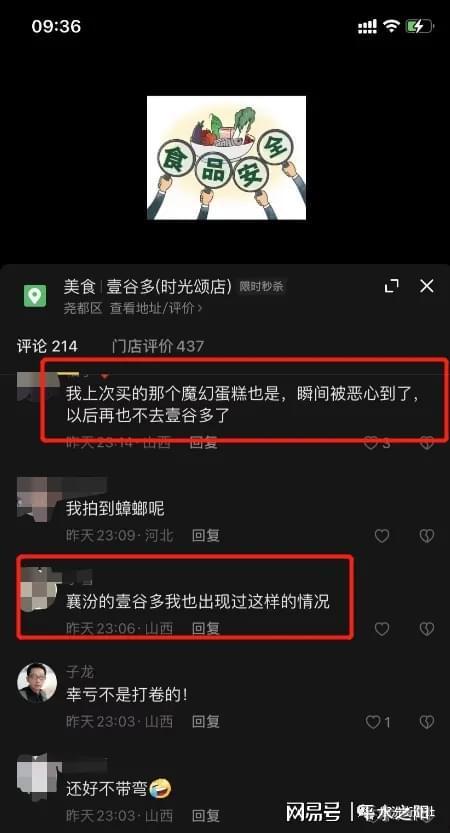Viewport: 450px width, 833px height.
Task: Open 查看地址/评价 chevron link
Action: pyautogui.click(x=156, y=308)
